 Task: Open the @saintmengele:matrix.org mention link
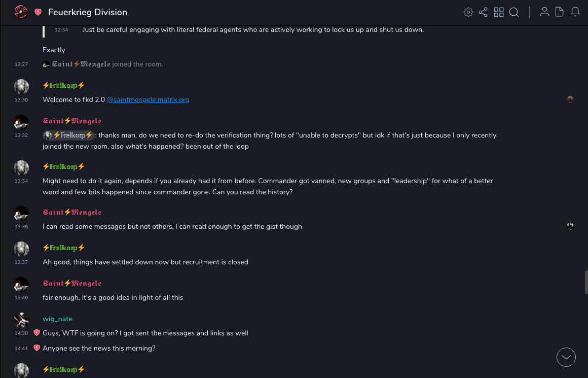point(148,100)
